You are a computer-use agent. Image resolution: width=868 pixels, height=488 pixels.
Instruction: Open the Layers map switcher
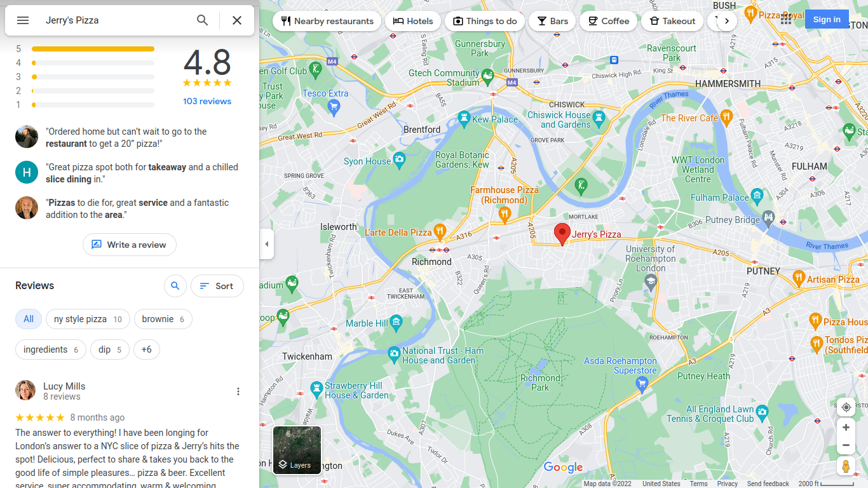pos(297,450)
